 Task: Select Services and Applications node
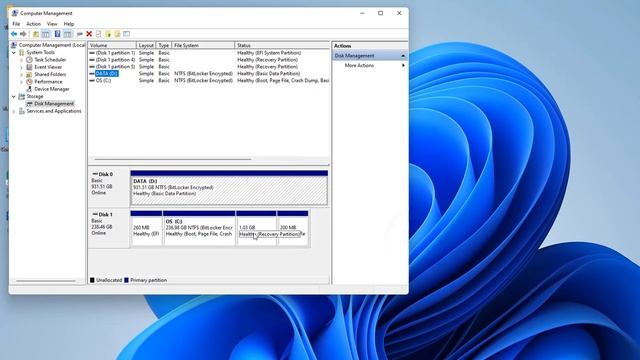54,111
